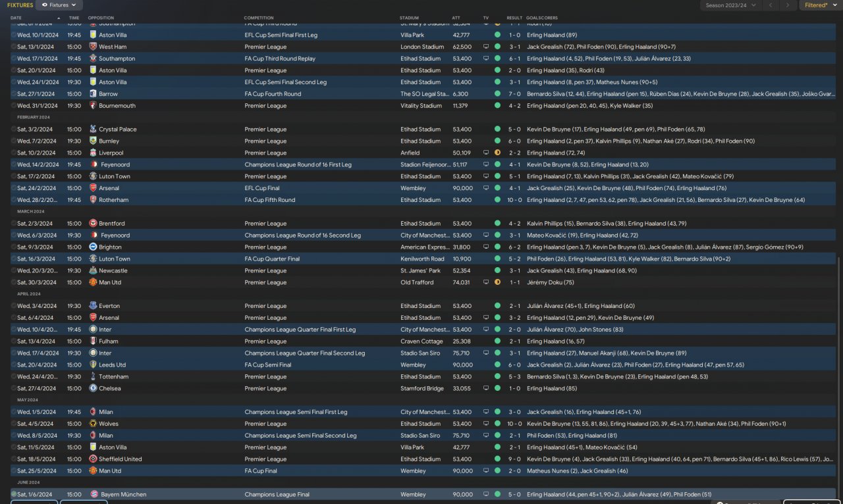Click the TV icon on the Liverpool row

pyautogui.click(x=486, y=153)
